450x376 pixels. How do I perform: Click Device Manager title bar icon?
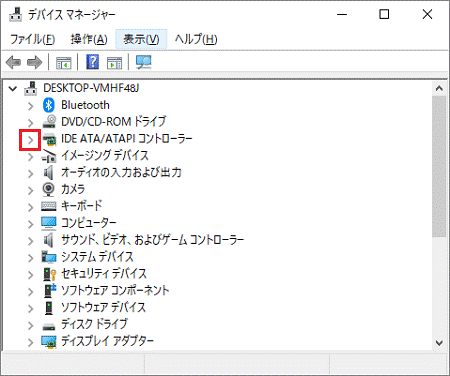[x=15, y=14]
